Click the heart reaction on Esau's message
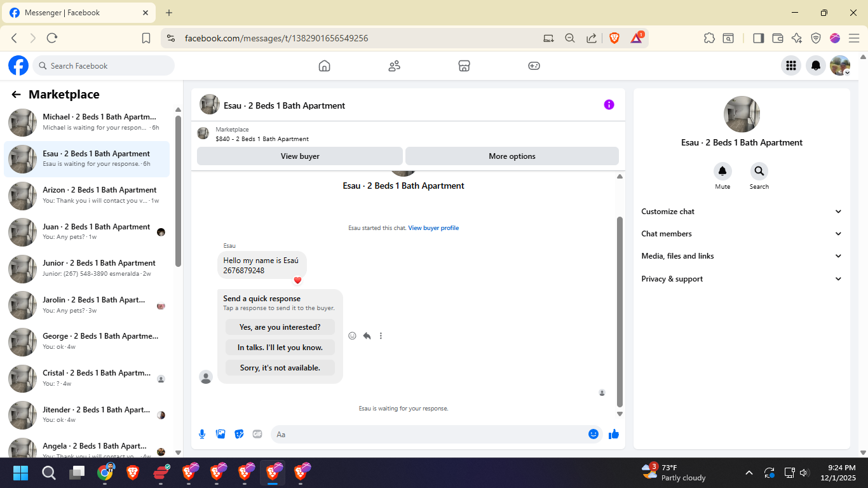868x488 pixels. tap(297, 280)
